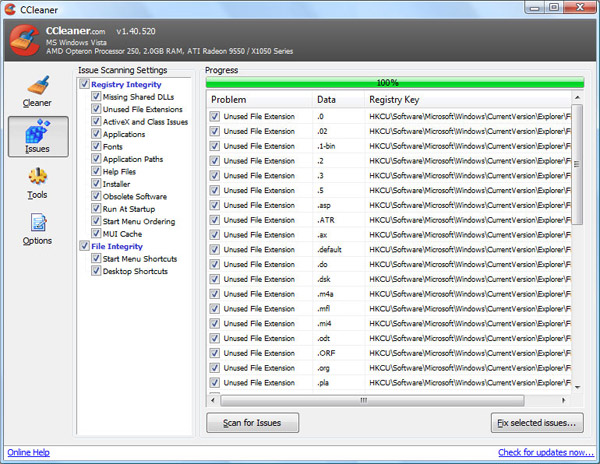Viewport: 600px width, 464px height.
Task: Open the Options section
Action: 37,229
